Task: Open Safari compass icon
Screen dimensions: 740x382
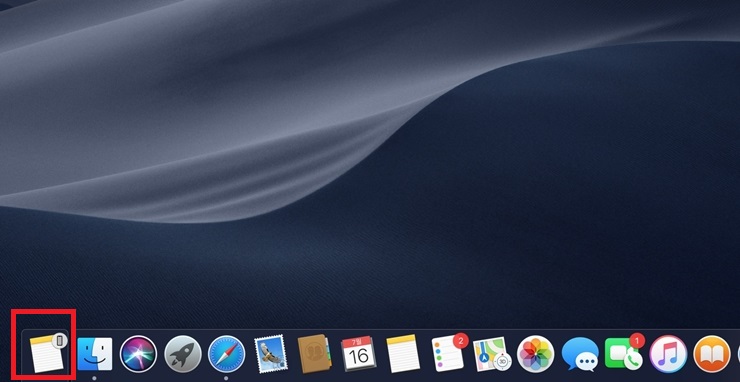Action: pyautogui.click(x=227, y=354)
